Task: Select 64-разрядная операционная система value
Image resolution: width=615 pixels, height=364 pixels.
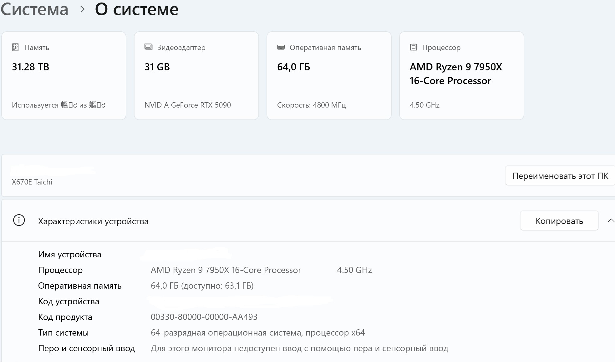Action: tap(258, 333)
